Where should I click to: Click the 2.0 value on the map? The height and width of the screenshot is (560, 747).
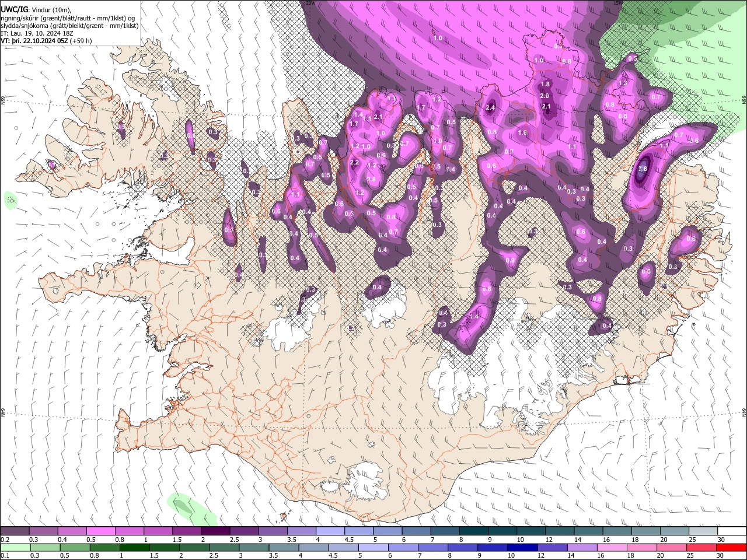544,96
